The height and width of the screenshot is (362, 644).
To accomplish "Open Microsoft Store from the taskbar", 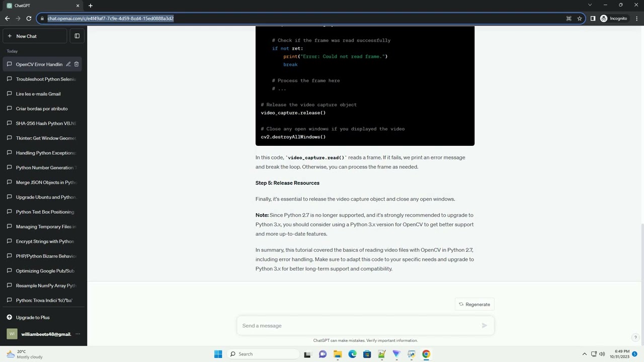I will tap(367, 354).
